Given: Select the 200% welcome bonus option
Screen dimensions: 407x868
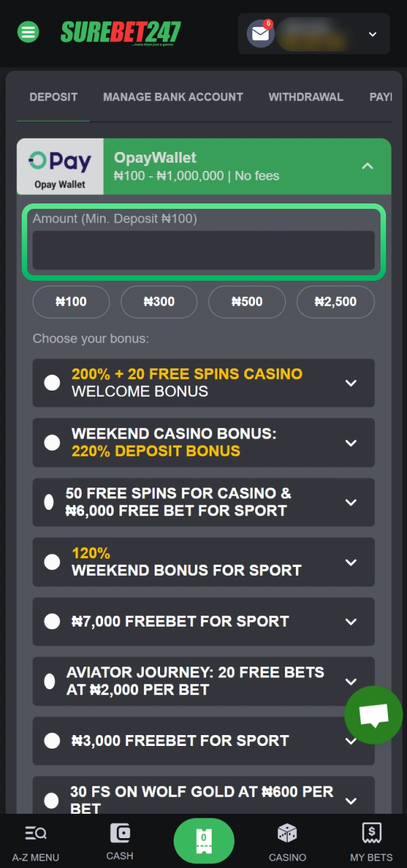Looking at the screenshot, I should (x=52, y=382).
